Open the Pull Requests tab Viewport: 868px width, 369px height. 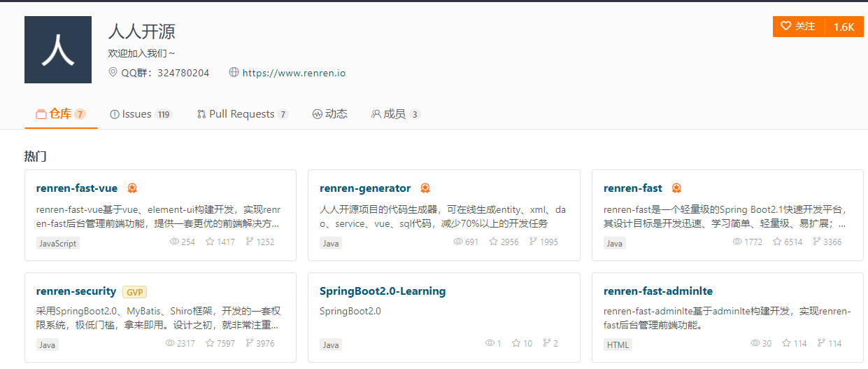click(243, 114)
